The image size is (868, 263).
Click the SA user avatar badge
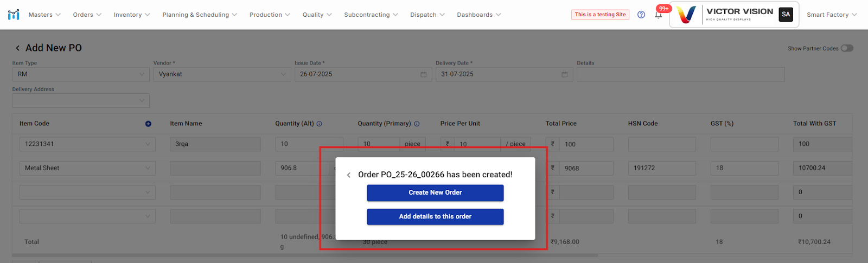[x=786, y=15]
